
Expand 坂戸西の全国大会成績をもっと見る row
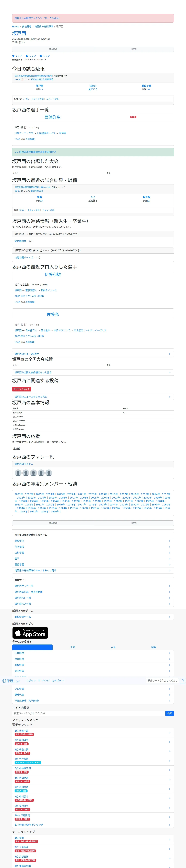point(93,372)
